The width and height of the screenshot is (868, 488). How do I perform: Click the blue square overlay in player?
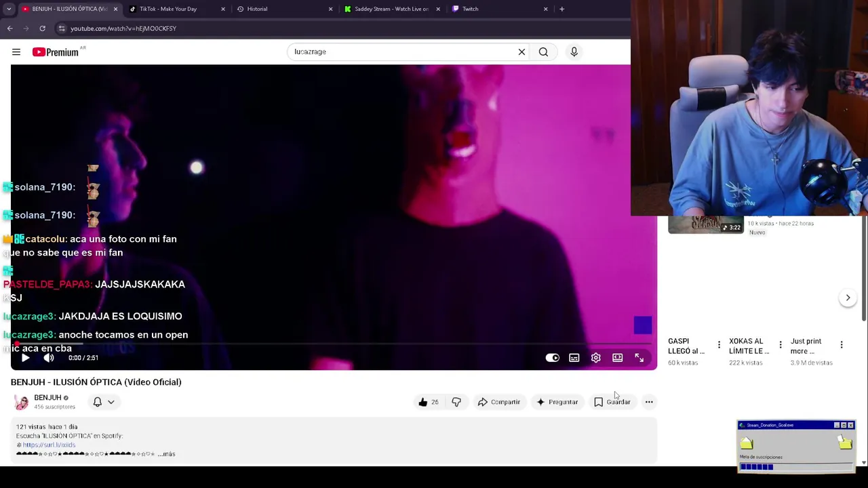point(643,325)
